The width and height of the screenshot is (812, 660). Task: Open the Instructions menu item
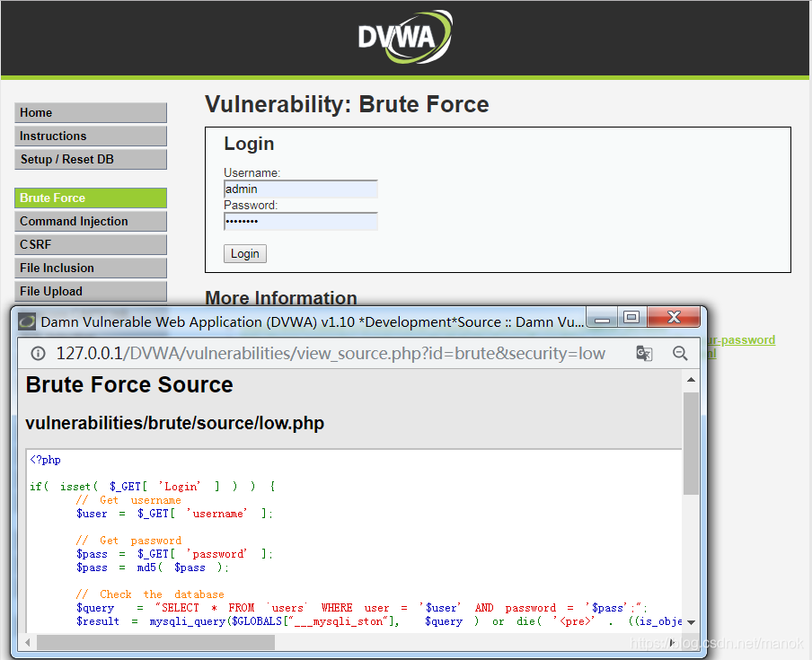tap(91, 136)
